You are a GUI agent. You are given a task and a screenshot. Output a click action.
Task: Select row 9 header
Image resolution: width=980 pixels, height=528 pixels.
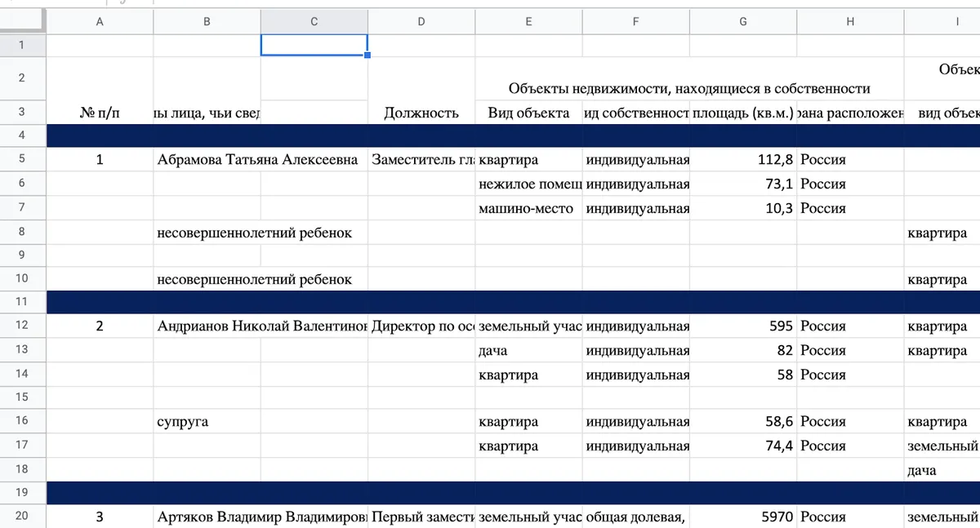[23, 255]
